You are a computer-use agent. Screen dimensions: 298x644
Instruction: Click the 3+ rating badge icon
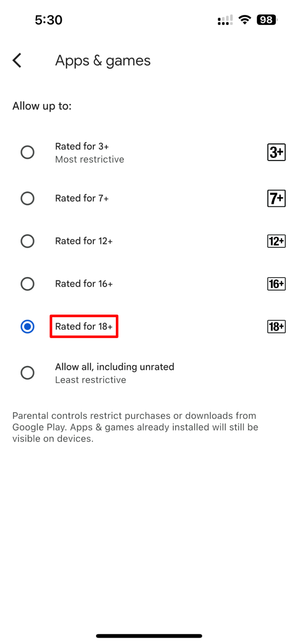coord(276,152)
